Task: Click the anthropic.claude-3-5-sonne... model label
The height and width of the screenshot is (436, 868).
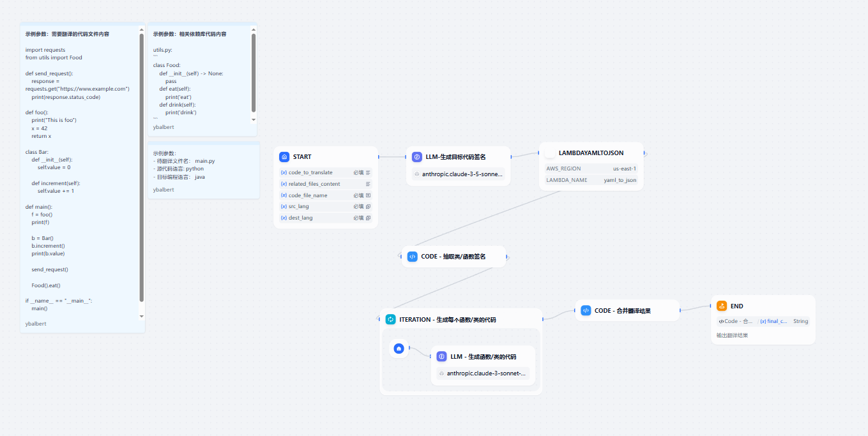Action: point(462,174)
